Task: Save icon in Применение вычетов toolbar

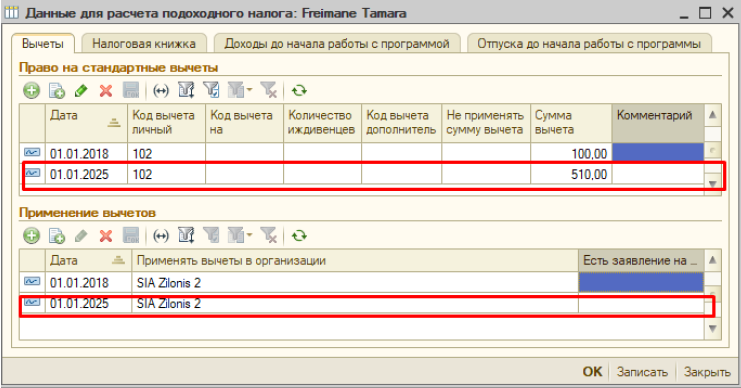Action: (x=131, y=235)
